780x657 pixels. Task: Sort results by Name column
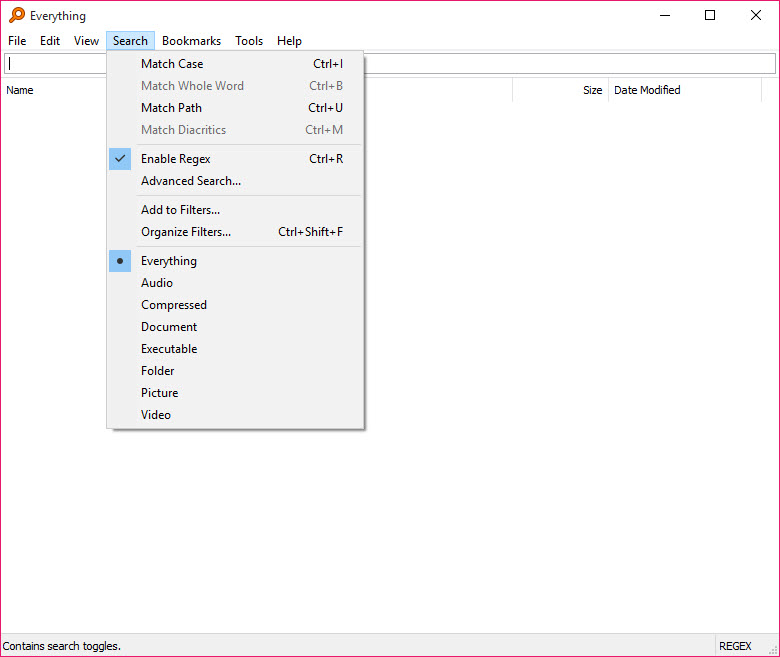pos(20,90)
